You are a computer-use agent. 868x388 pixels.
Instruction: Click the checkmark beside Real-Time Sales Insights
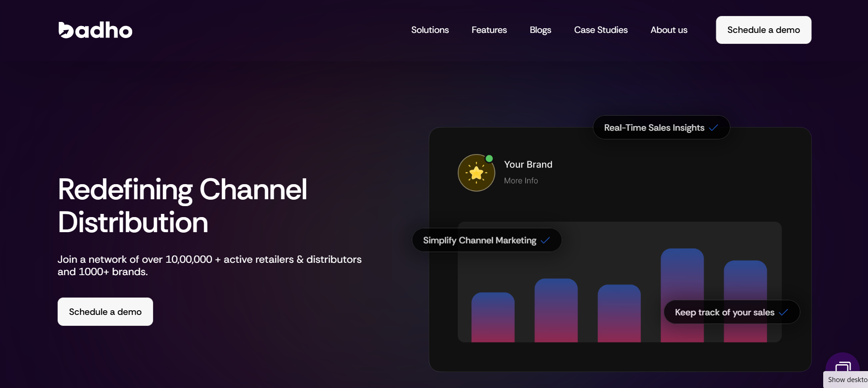click(714, 128)
